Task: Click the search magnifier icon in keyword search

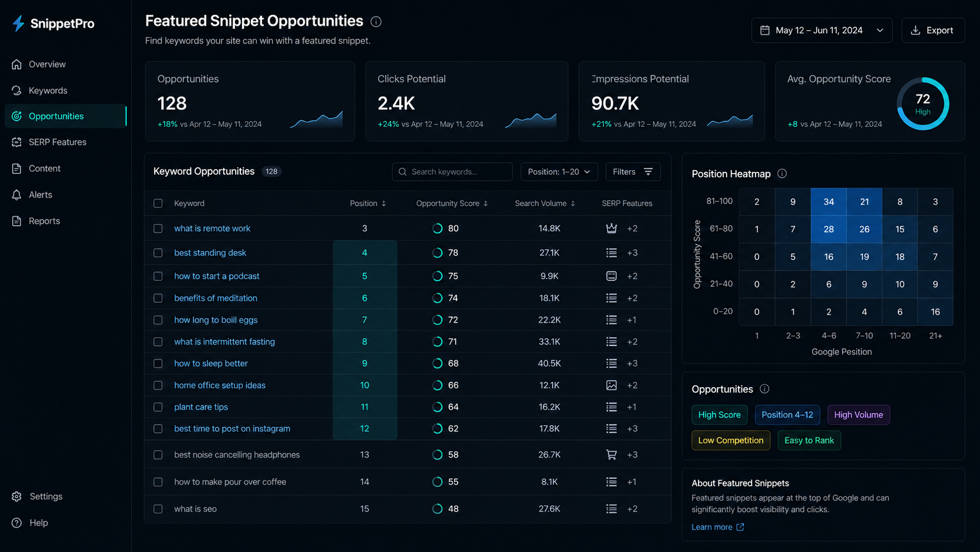Action: click(403, 172)
